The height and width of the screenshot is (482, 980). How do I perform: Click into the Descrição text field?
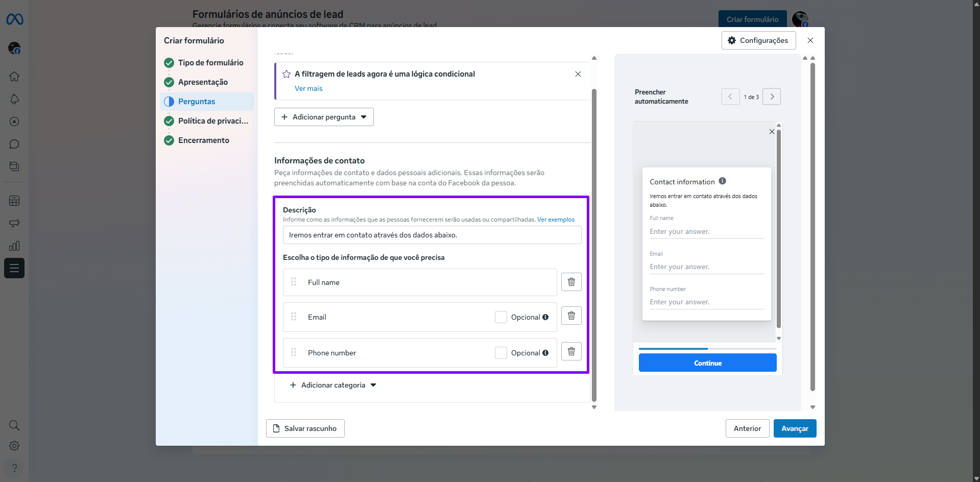click(432, 235)
